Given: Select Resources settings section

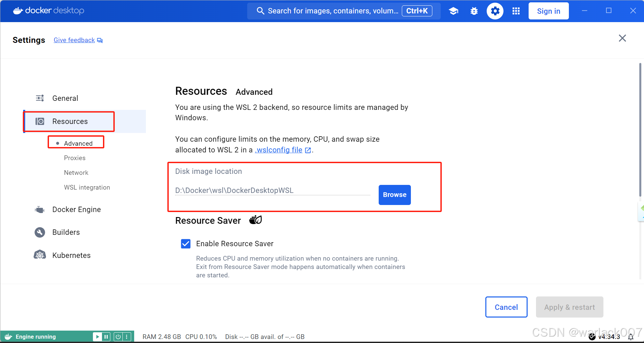Looking at the screenshot, I should click(x=85, y=121).
